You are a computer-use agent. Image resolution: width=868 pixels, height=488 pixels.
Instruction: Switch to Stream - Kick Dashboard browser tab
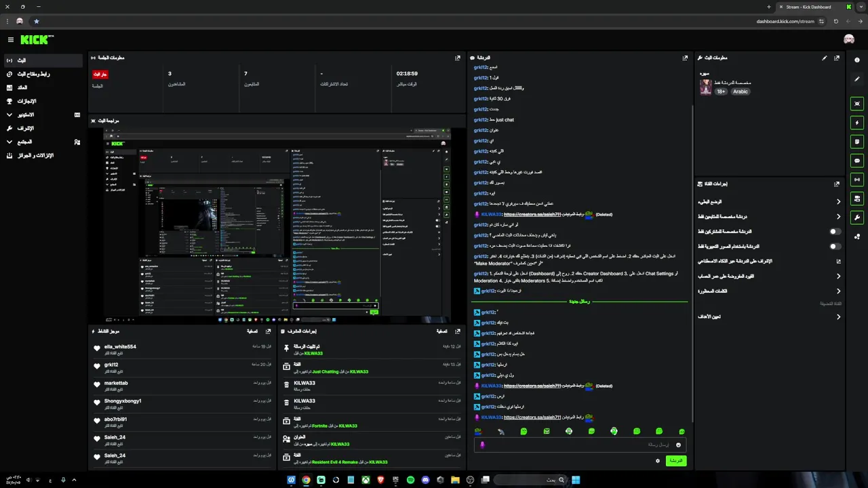(814, 7)
